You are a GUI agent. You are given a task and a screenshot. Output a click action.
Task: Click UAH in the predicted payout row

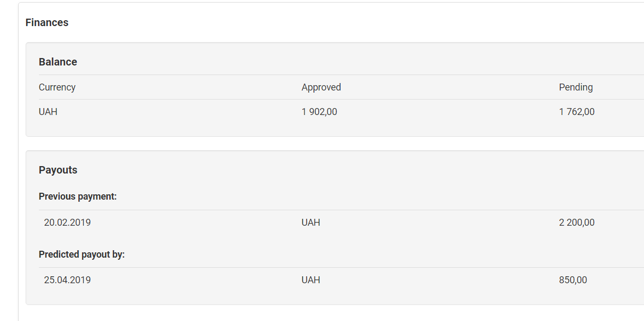[x=311, y=280]
